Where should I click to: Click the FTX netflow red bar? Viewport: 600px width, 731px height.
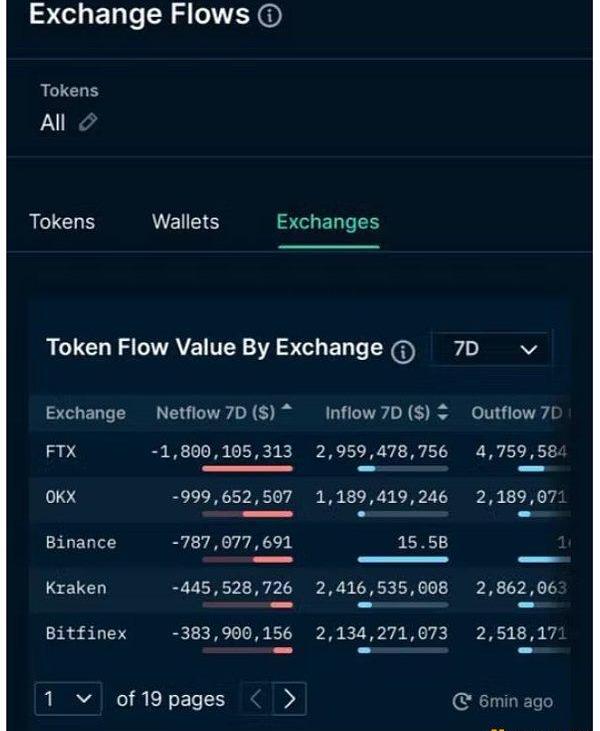point(247,469)
